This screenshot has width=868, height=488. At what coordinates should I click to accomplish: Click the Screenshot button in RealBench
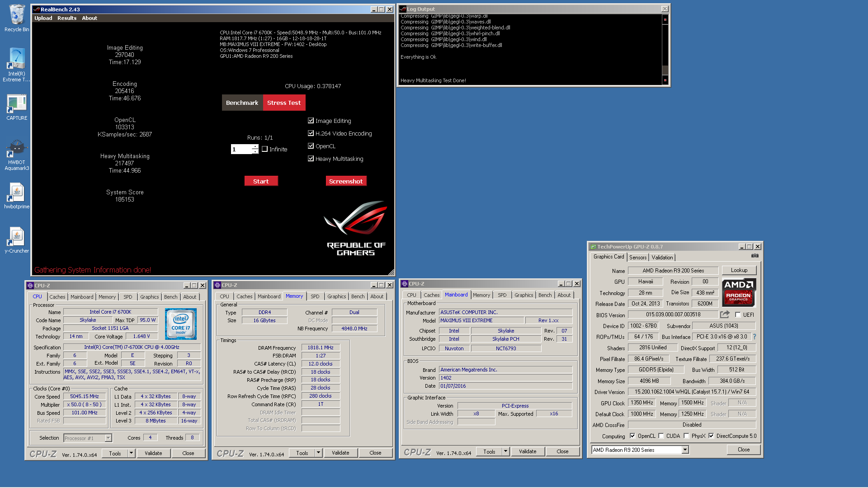click(346, 181)
